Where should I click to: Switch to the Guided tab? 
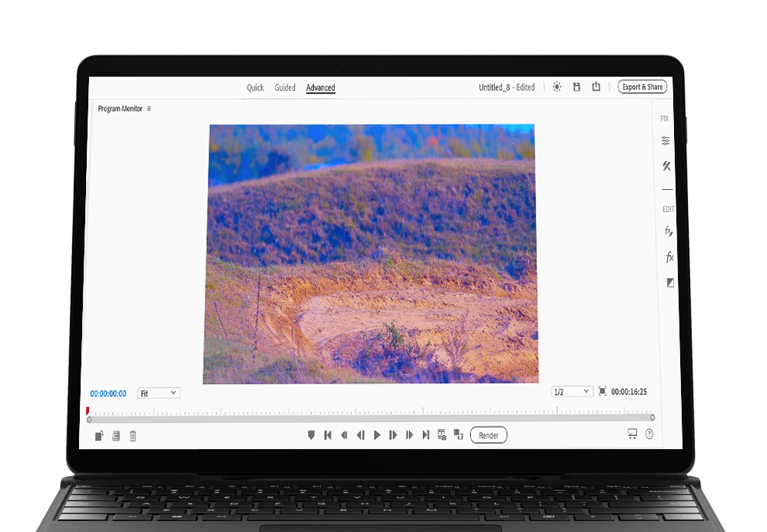tap(284, 88)
